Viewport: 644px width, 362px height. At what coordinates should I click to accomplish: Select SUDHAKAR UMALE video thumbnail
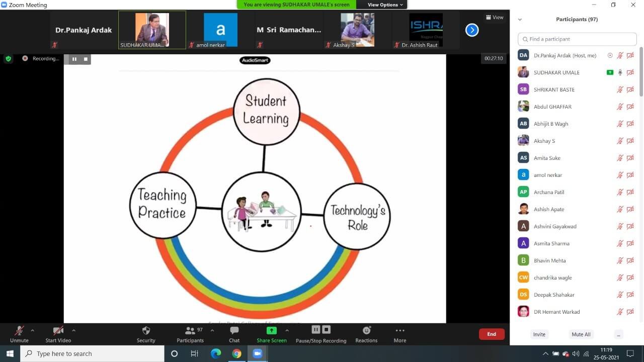(152, 30)
